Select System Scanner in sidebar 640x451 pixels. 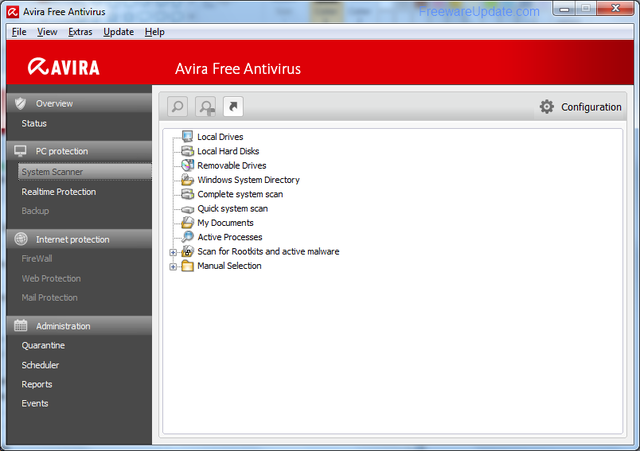(84, 172)
